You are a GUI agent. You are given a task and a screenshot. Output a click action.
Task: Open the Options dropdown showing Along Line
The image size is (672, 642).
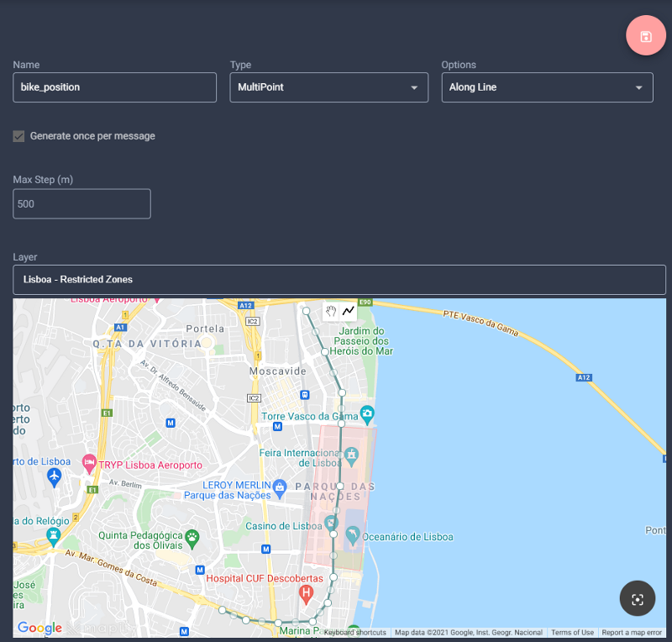tap(548, 87)
